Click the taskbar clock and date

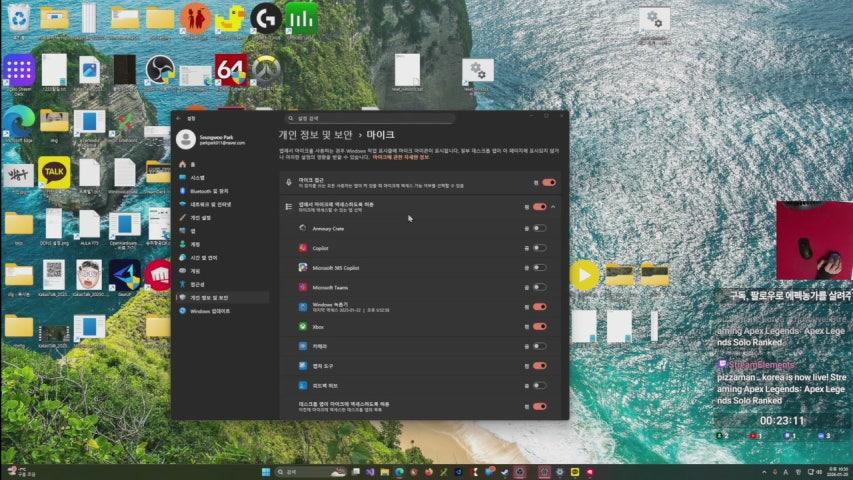pos(838,472)
